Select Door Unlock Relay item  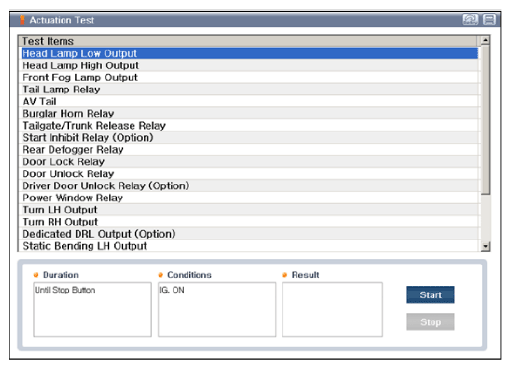(x=249, y=173)
